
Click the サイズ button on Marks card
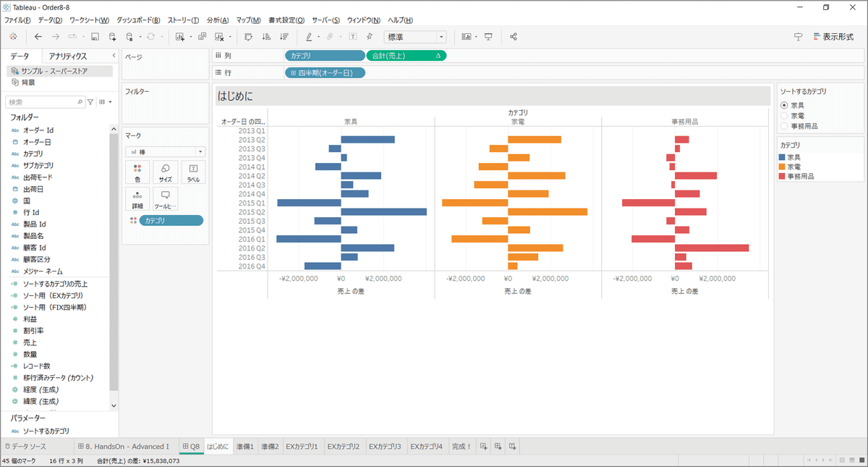pyautogui.click(x=166, y=172)
